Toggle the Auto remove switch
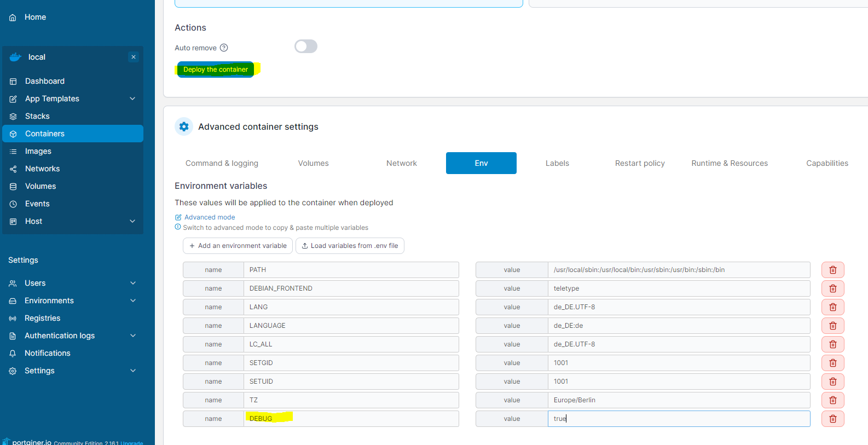Image resolution: width=868 pixels, height=445 pixels. click(x=306, y=47)
